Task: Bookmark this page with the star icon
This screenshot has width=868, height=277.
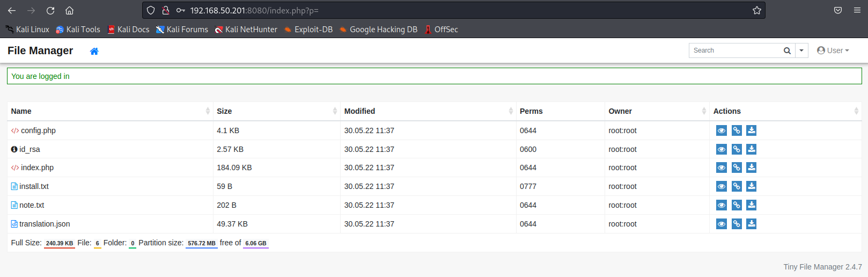Action: tap(756, 10)
